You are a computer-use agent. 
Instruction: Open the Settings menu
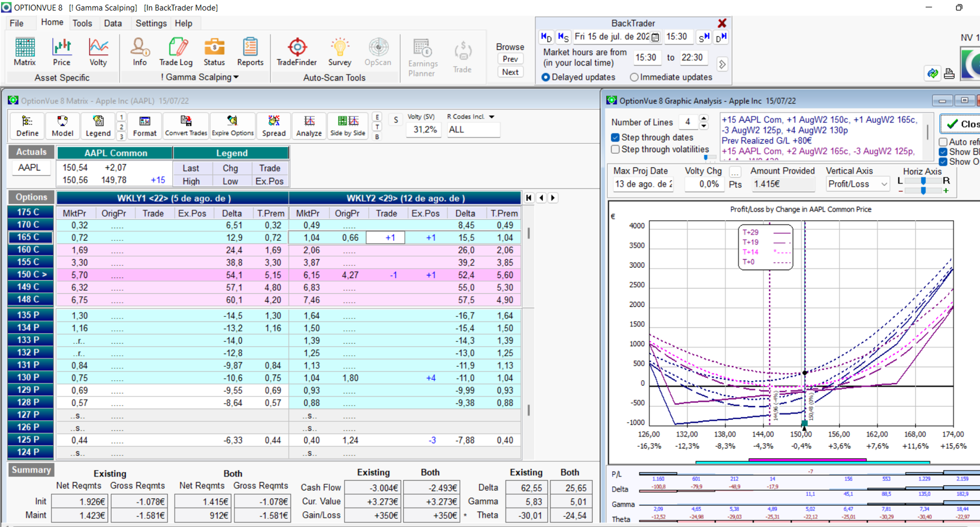tap(151, 23)
